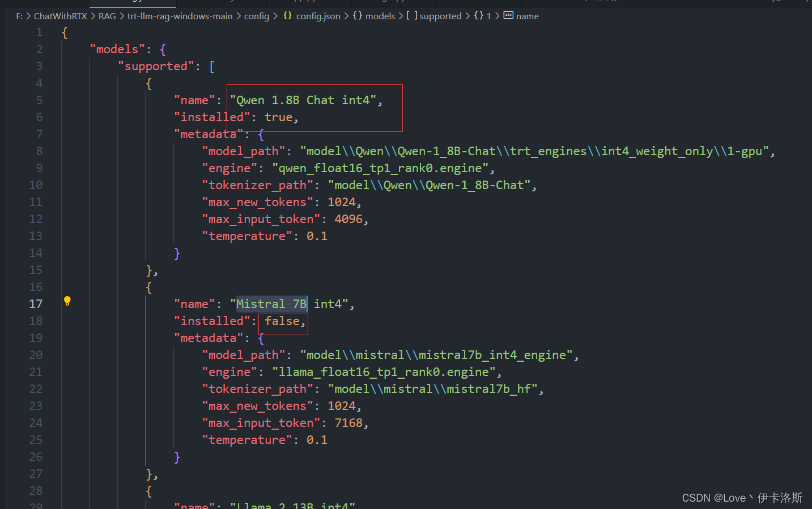Select line number 17 in the gutter
Screen dimensions: 812x509
[x=36, y=304]
